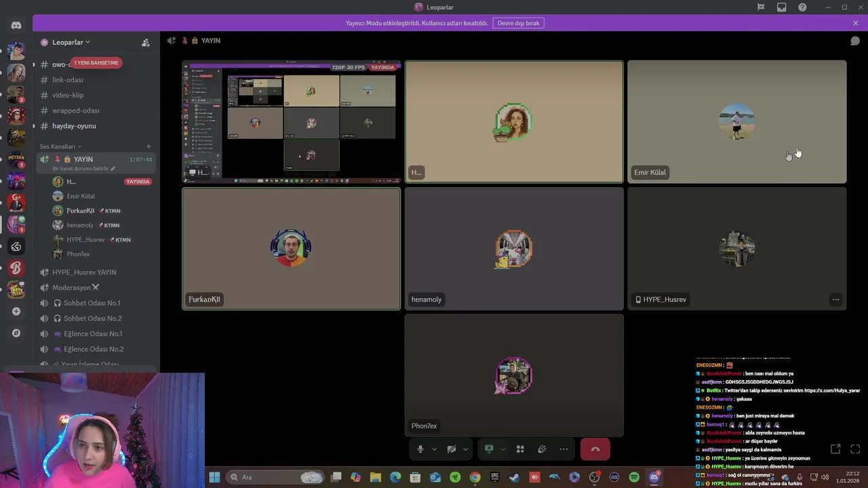The height and width of the screenshot is (488, 868).
Task: Focus the henamoly video tile
Action: click(514, 249)
